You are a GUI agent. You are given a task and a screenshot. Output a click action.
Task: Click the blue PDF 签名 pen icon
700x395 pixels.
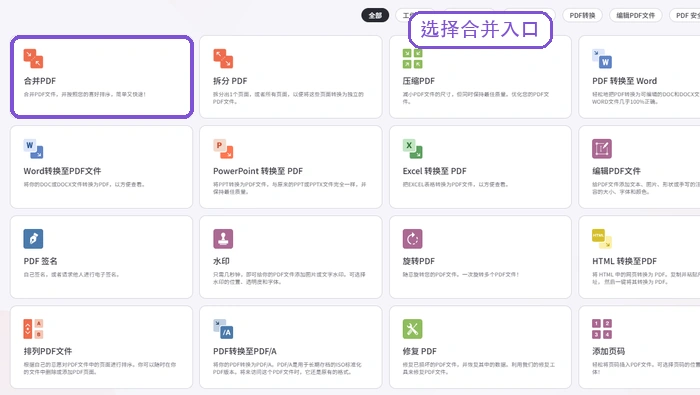coord(33,239)
